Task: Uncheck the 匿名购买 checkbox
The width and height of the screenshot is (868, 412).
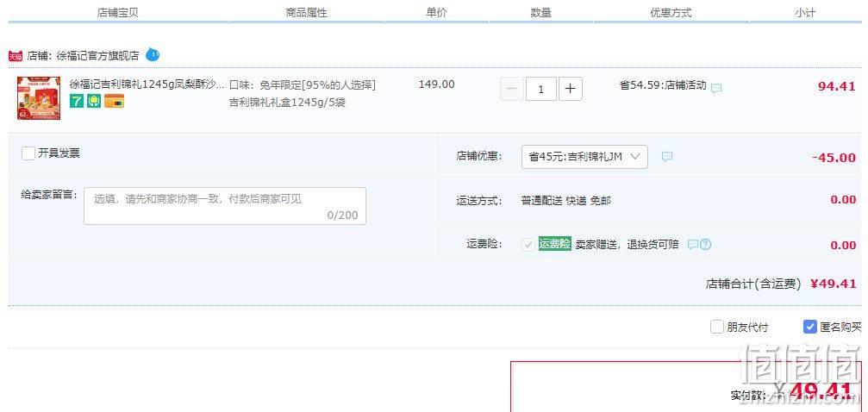Action: 810,327
